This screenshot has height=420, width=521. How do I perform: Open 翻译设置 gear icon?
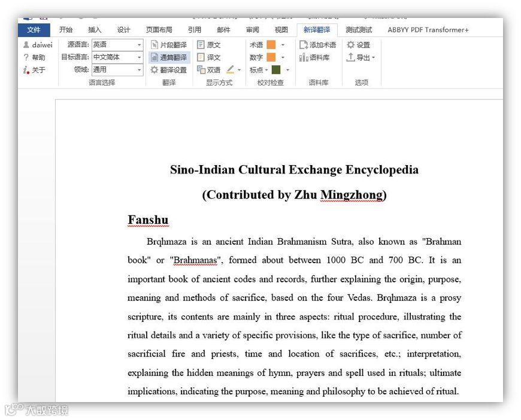[154, 70]
